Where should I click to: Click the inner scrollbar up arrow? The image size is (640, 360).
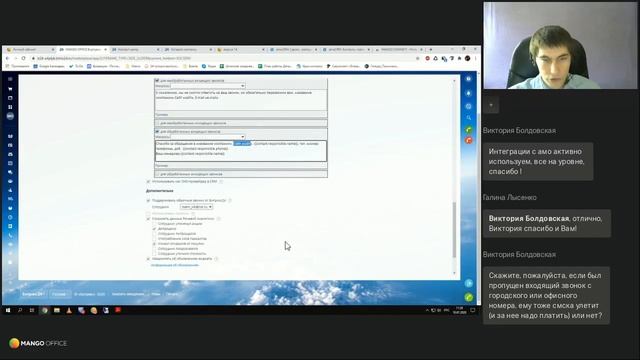(x=454, y=80)
